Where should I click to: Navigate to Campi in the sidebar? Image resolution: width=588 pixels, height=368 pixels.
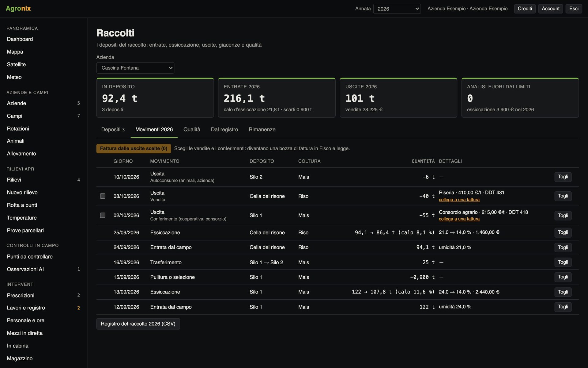point(43,116)
